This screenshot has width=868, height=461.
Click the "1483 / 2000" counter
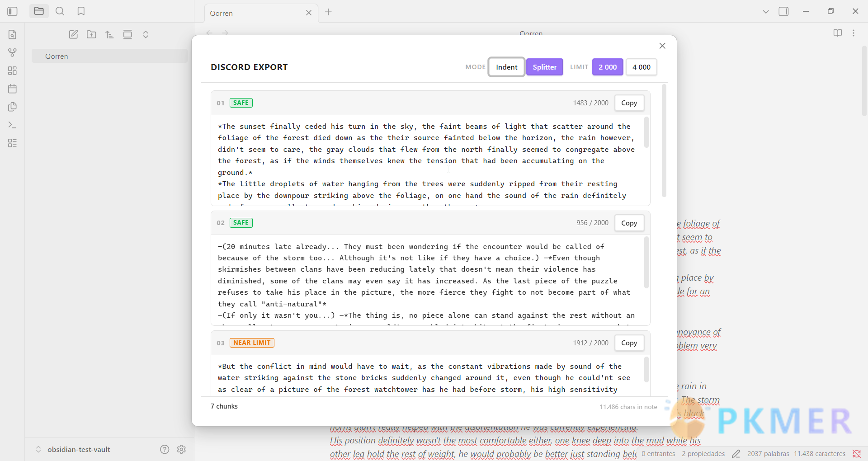(x=590, y=103)
